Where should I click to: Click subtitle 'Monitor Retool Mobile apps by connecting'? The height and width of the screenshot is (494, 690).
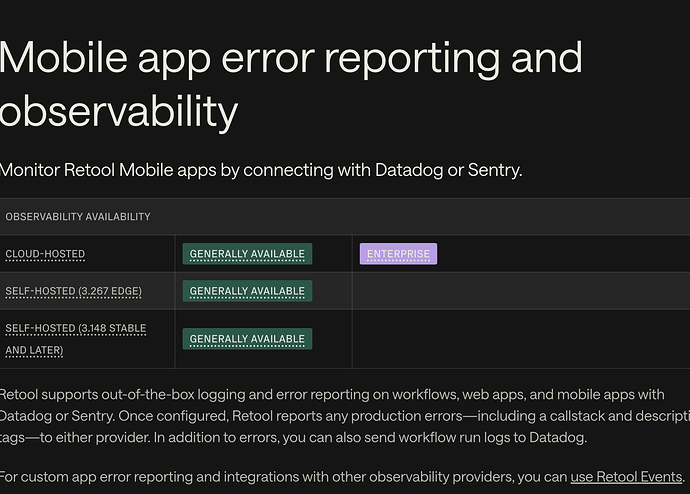pyautogui.click(x=261, y=170)
